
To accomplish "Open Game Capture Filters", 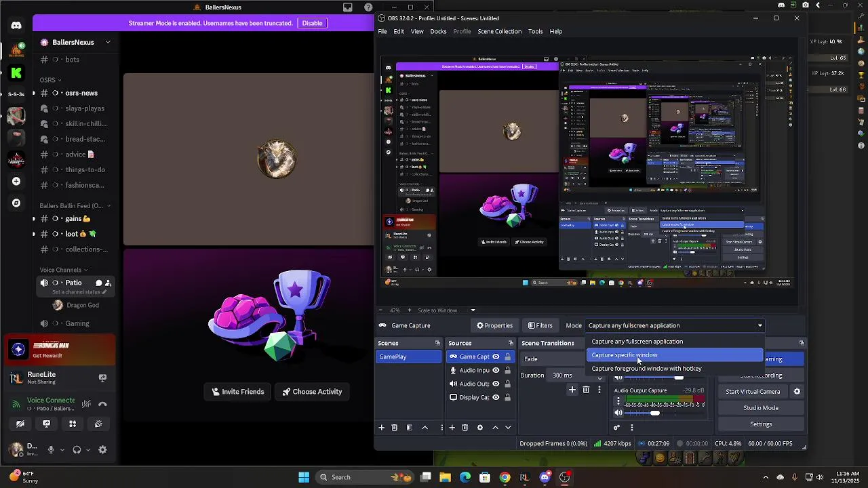I will tap(540, 325).
